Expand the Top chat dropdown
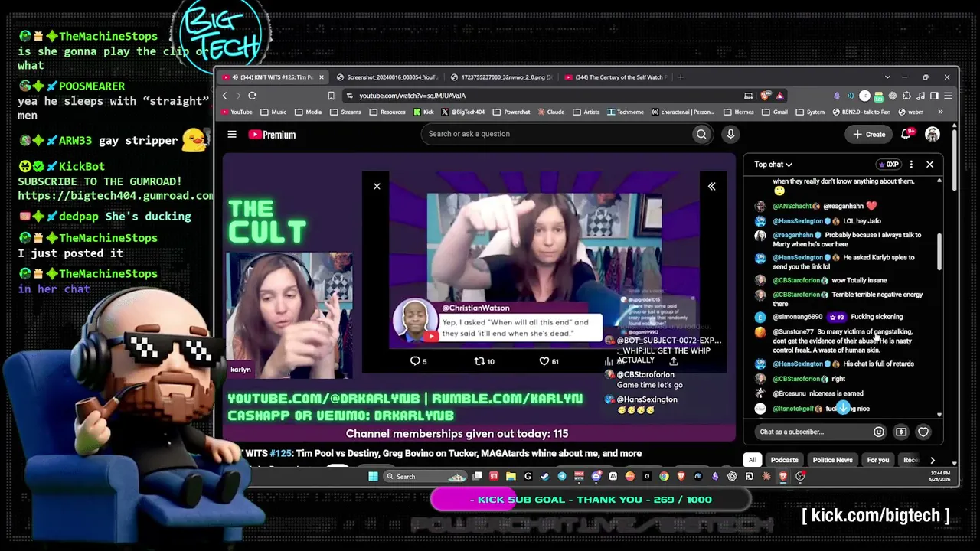 pos(773,165)
